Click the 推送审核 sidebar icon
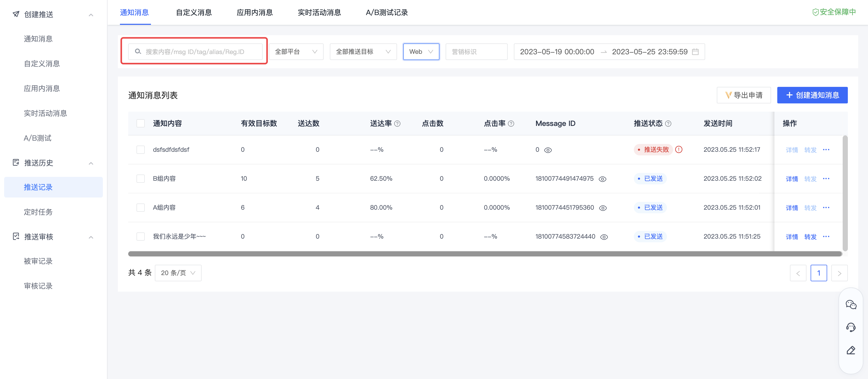This screenshot has width=868, height=379. coord(16,237)
